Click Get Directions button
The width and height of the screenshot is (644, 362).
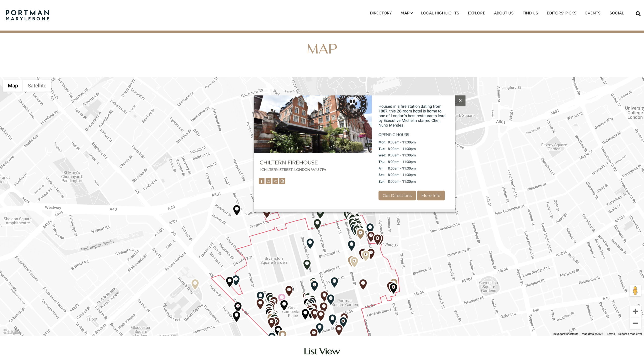(397, 195)
